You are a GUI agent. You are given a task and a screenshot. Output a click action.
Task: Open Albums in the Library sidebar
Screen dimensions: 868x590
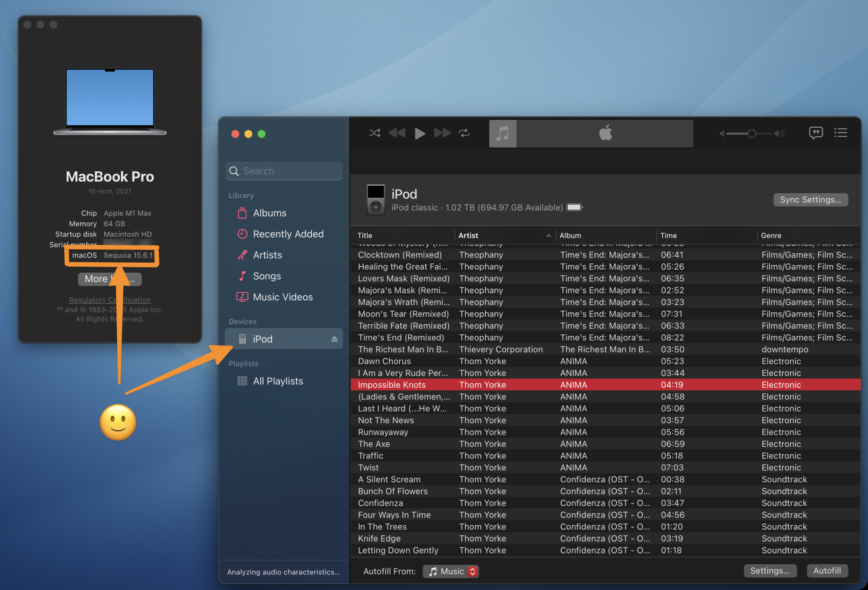tap(270, 213)
